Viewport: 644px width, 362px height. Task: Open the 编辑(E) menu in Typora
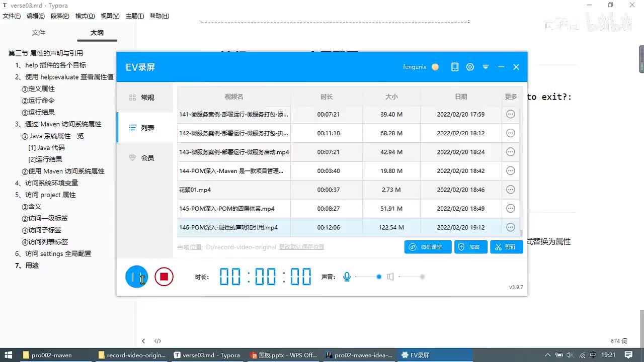click(36, 16)
